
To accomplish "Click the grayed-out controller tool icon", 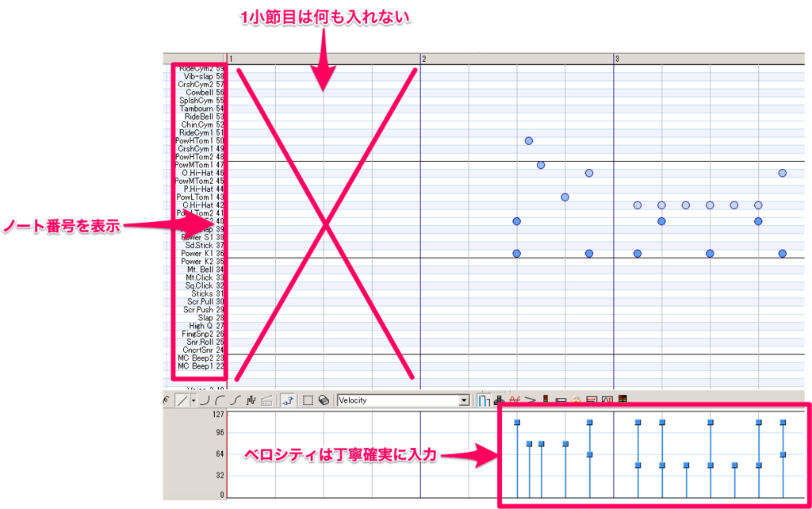I will tap(266, 400).
